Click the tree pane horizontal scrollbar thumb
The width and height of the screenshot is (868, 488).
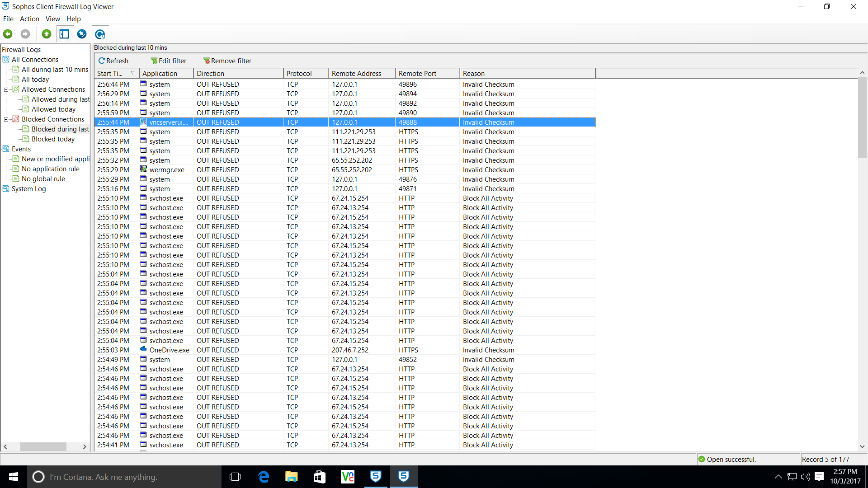point(43,446)
